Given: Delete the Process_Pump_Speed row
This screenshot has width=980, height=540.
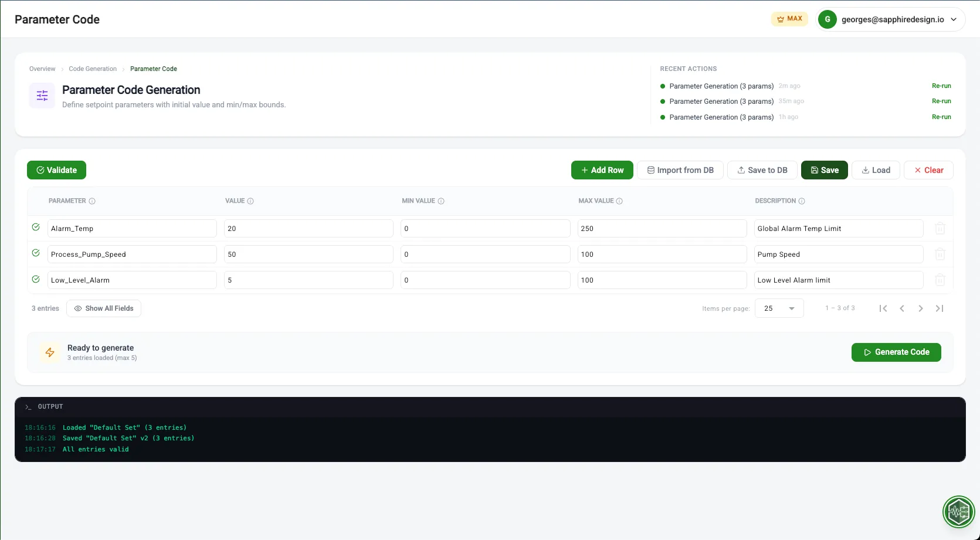Looking at the screenshot, I should (940, 254).
